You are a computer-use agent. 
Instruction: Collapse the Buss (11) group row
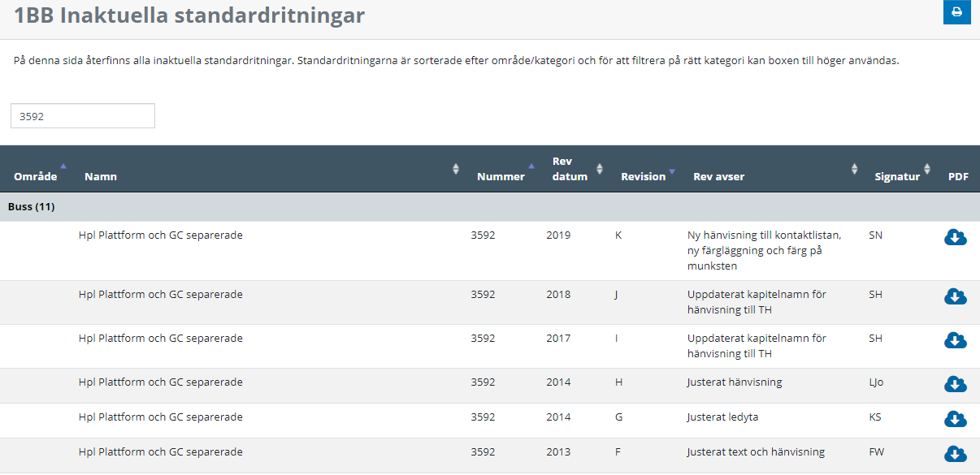[32, 207]
